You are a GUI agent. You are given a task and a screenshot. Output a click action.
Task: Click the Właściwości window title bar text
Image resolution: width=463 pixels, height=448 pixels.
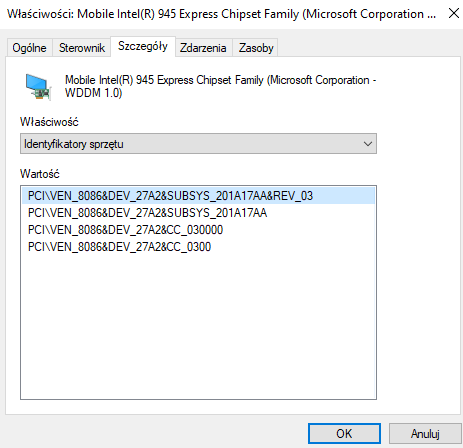pos(221,14)
